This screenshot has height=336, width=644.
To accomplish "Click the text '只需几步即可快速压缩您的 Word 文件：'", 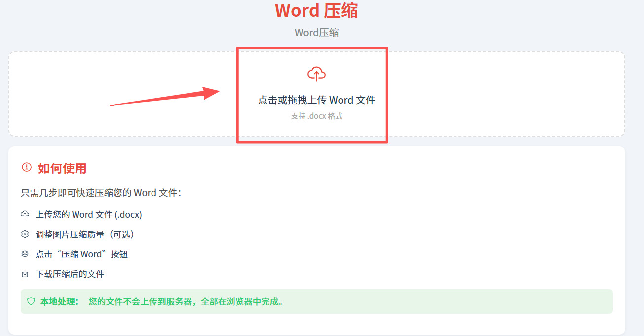I will (x=101, y=193).
